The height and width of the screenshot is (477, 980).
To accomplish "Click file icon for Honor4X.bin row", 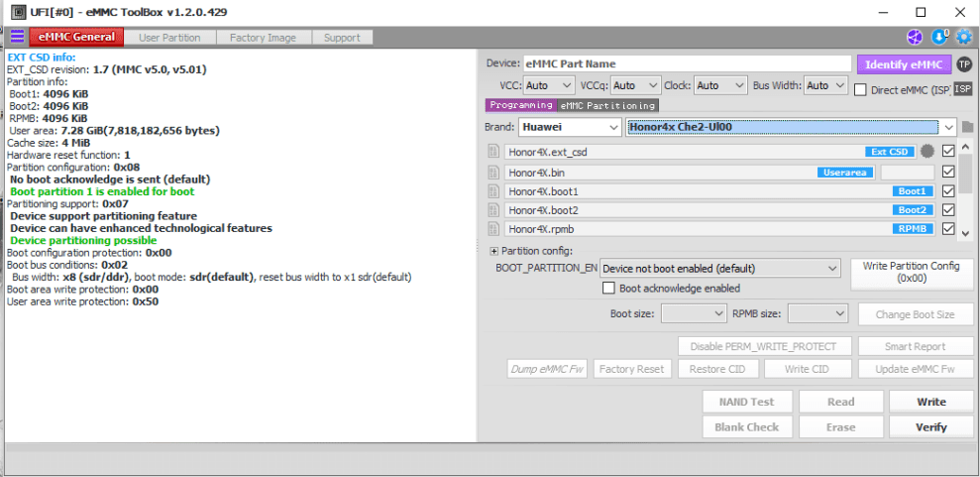I will (x=493, y=173).
